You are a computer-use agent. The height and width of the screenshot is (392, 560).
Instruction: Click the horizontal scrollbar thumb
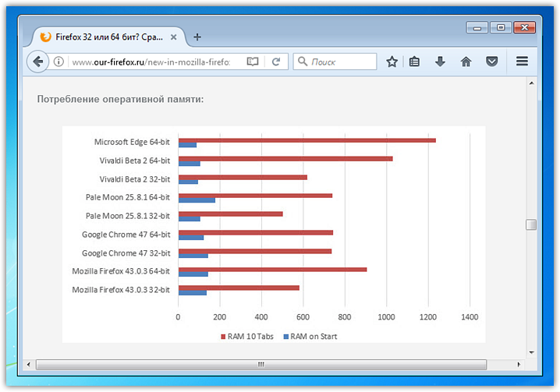261,365
